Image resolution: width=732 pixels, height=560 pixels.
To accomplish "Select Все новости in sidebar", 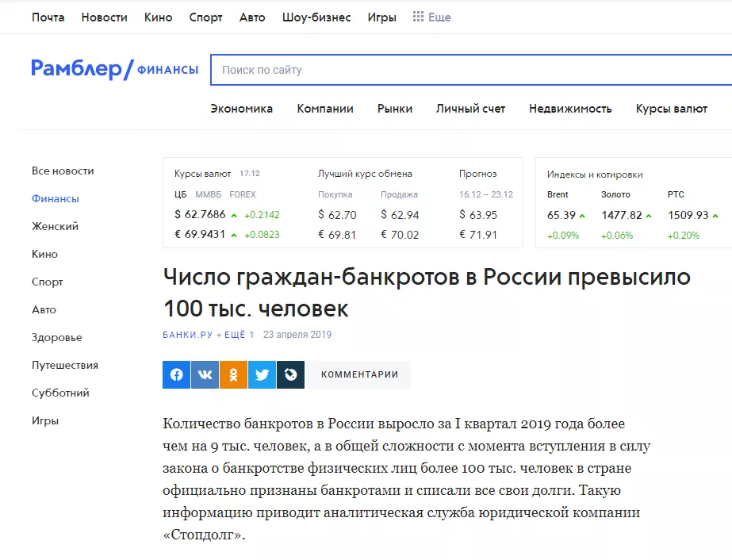I will (x=63, y=171).
